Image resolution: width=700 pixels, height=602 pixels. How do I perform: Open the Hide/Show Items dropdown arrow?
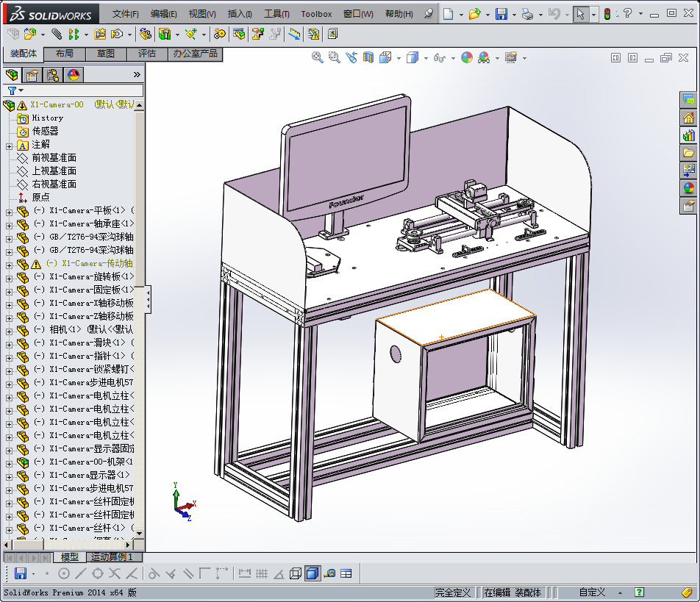pyautogui.click(x=453, y=58)
